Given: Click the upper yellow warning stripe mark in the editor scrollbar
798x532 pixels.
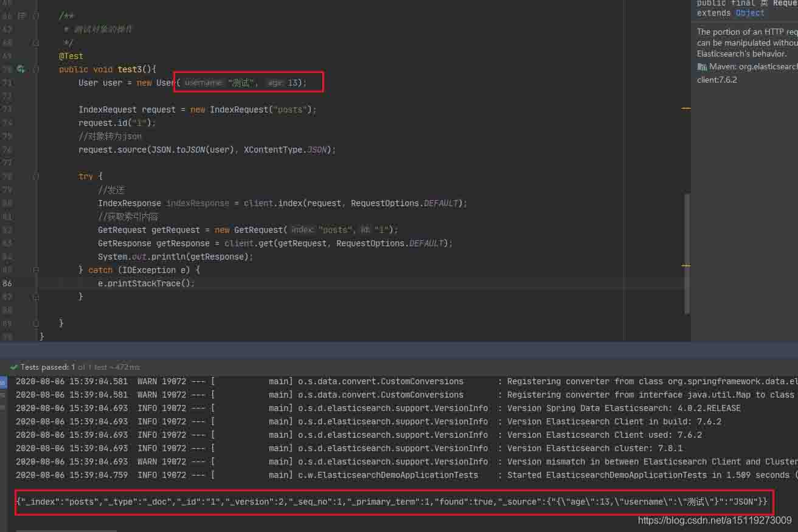Looking at the screenshot, I should 685,108.
